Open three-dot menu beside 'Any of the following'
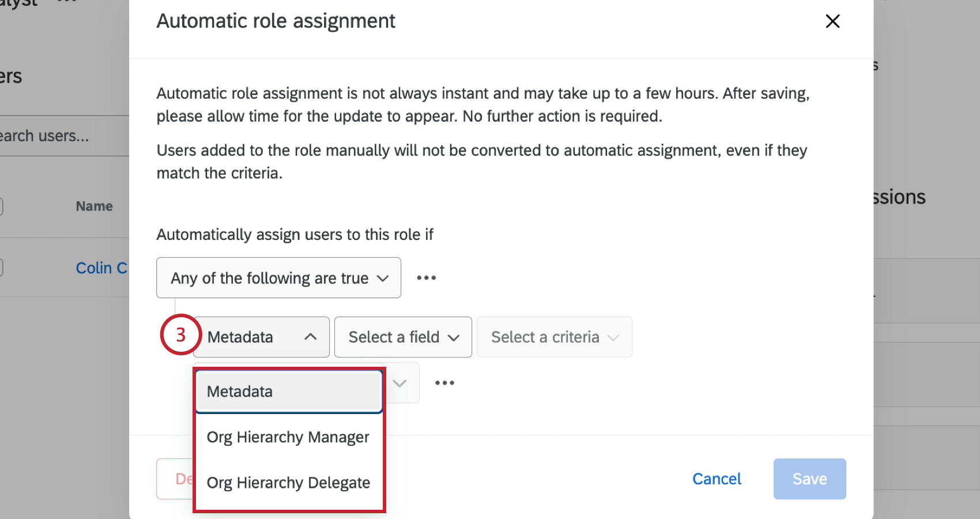 (x=426, y=278)
